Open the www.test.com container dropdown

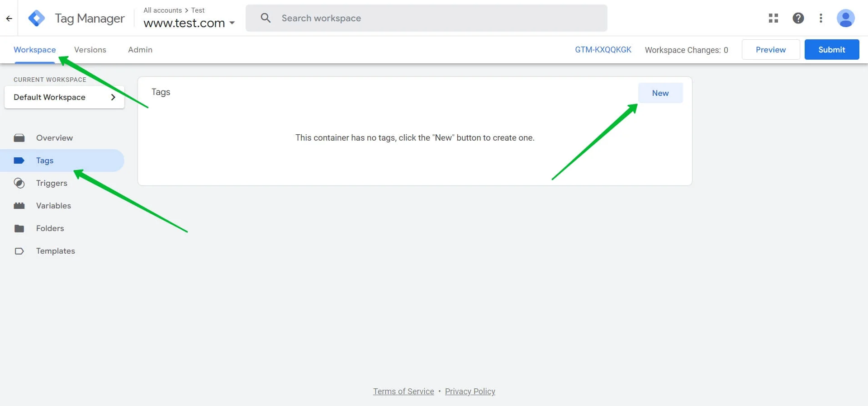click(189, 23)
